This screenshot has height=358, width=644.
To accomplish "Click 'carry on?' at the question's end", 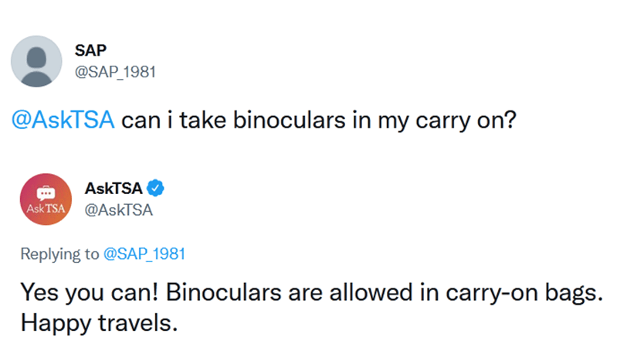I will tap(466, 120).
